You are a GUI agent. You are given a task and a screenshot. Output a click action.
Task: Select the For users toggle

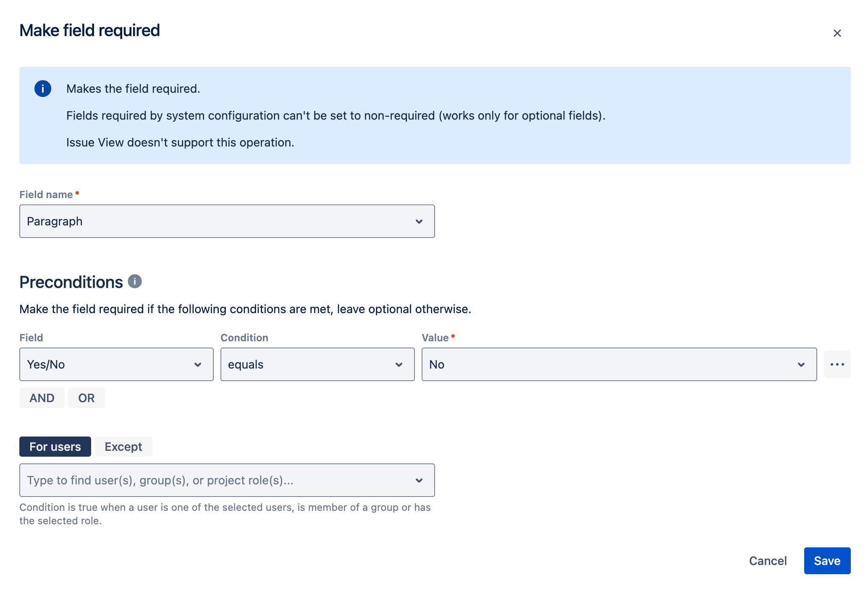(x=55, y=447)
